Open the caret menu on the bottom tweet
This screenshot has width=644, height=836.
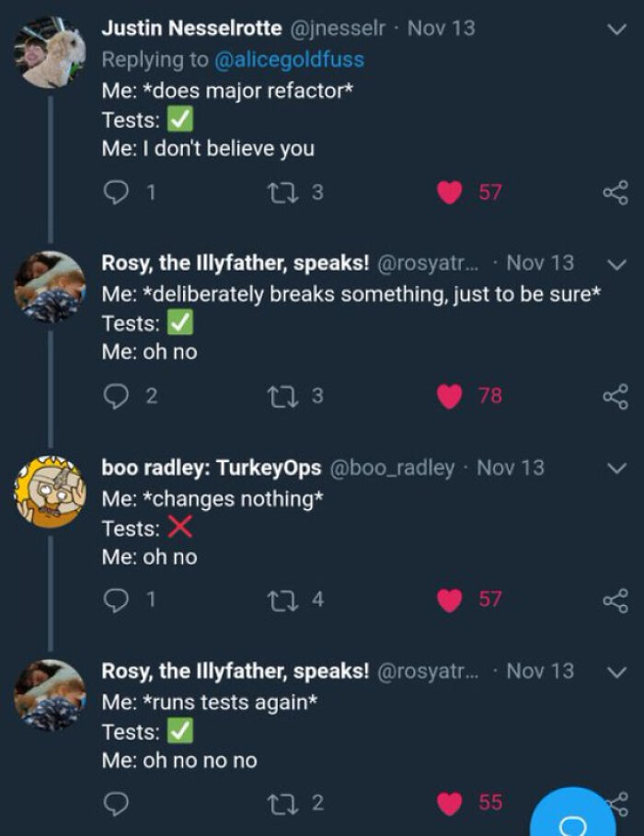tap(618, 673)
